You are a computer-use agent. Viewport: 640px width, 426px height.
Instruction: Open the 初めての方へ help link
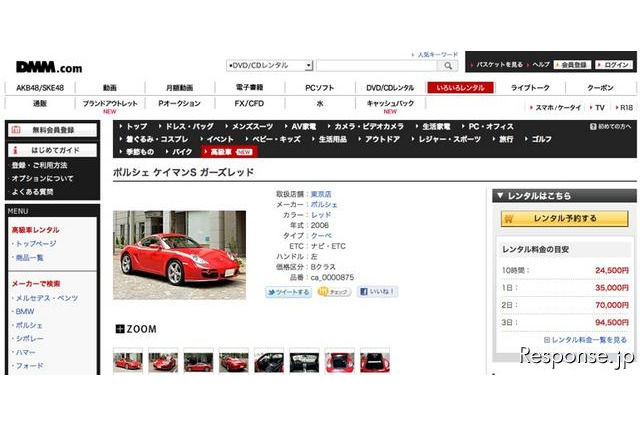click(x=611, y=126)
